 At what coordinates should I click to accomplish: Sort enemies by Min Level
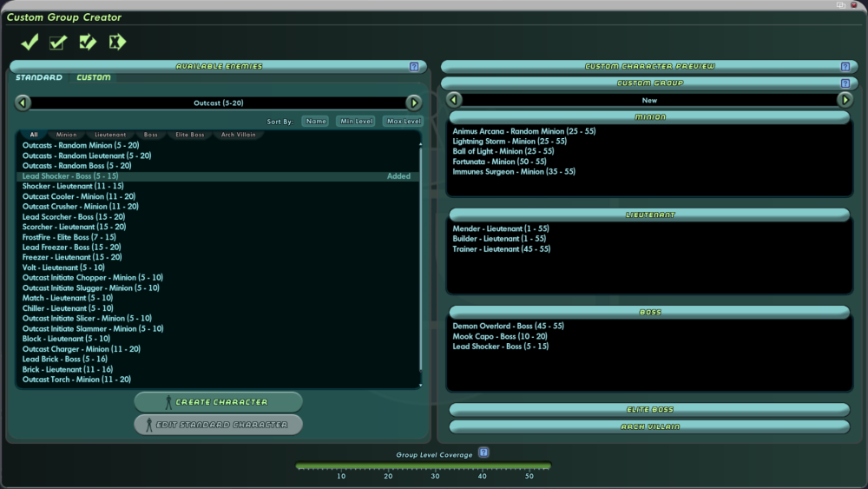click(357, 122)
